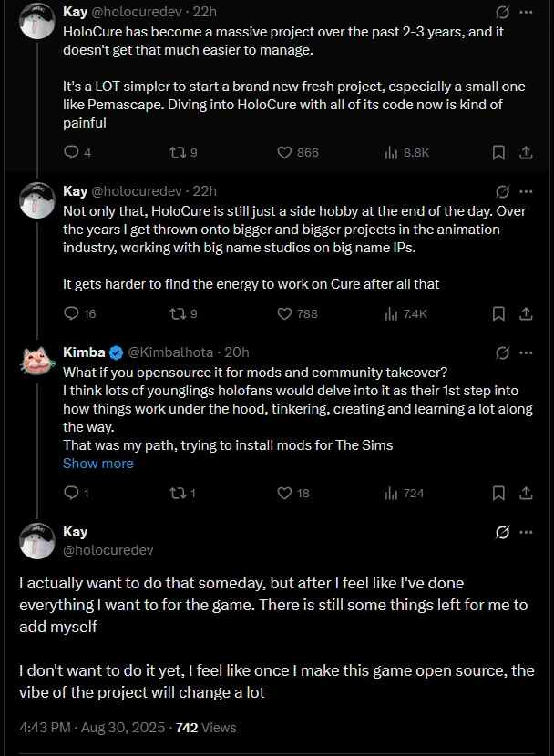Open the 4:43 PM Aug 30, 2025 timestamp

point(92,728)
